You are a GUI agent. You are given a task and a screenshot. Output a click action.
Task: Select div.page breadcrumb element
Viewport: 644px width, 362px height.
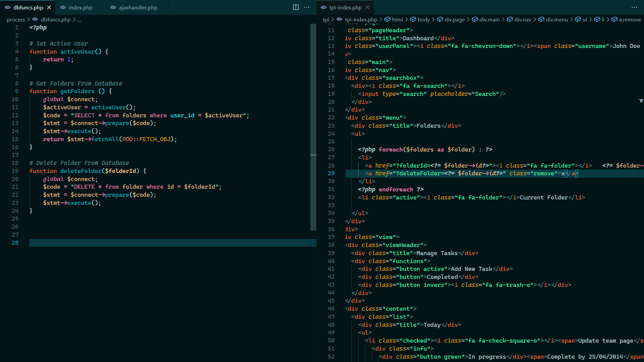point(454,20)
